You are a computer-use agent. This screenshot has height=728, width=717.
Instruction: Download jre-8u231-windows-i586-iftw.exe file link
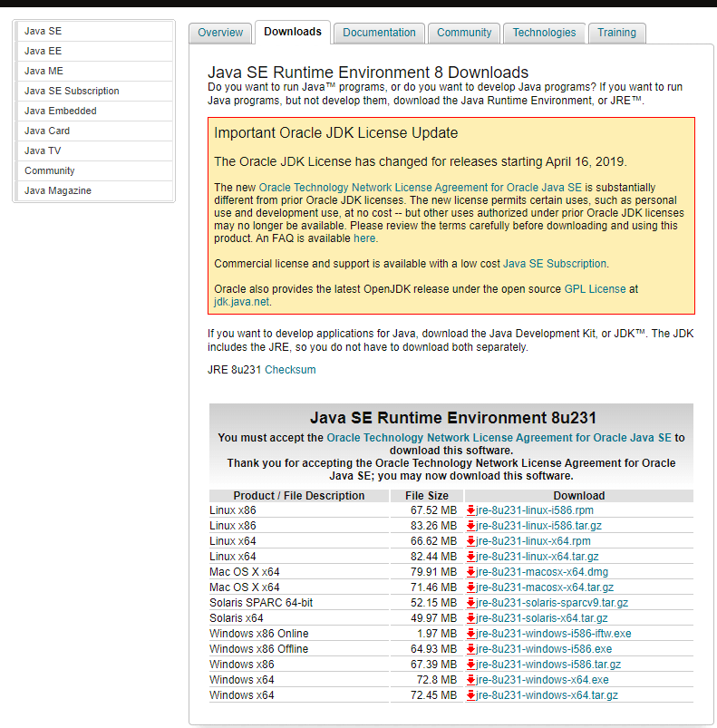point(554,634)
